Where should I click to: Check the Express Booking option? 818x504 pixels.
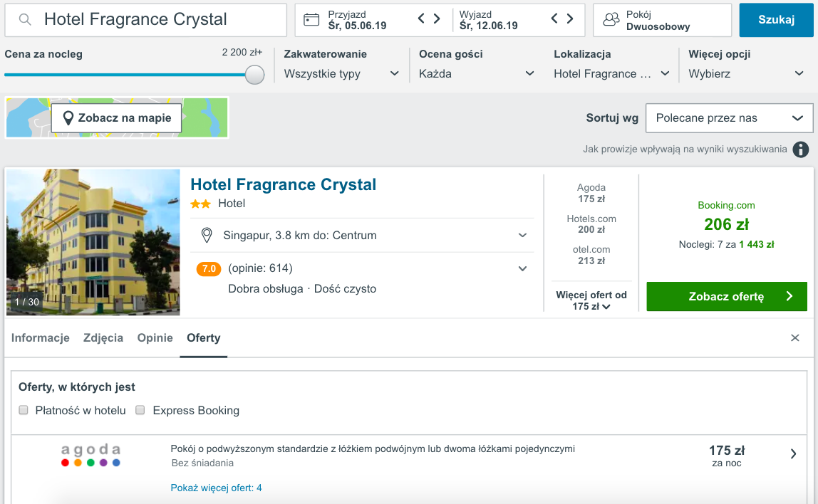point(140,410)
